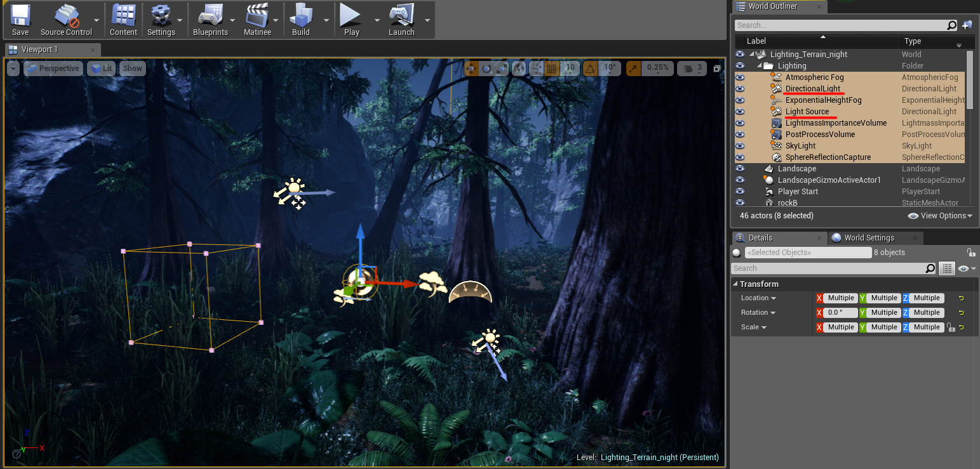This screenshot has height=469, width=980.
Task: Toggle world/local coordinate system globe icon
Action: [x=519, y=68]
